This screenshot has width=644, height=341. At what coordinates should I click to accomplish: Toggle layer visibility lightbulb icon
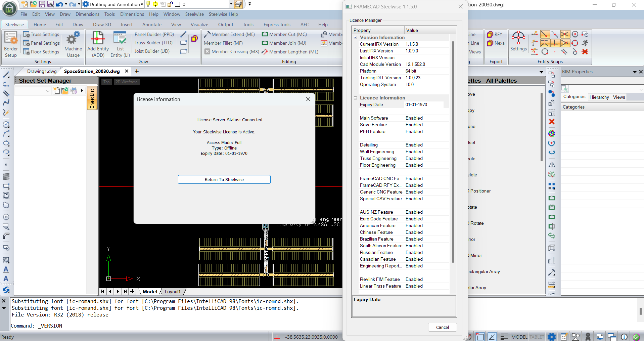[148, 4]
